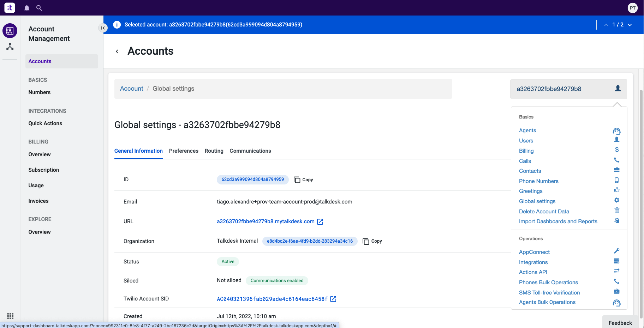Go to next match with down chevron
Viewport: 644px width, 328px height.
tap(630, 25)
